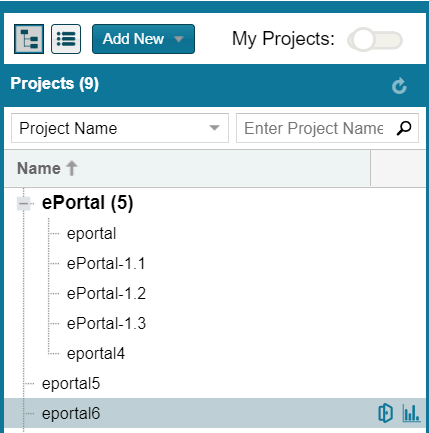Click the Add New button
The width and height of the screenshot is (429, 433).
(x=143, y=39)
